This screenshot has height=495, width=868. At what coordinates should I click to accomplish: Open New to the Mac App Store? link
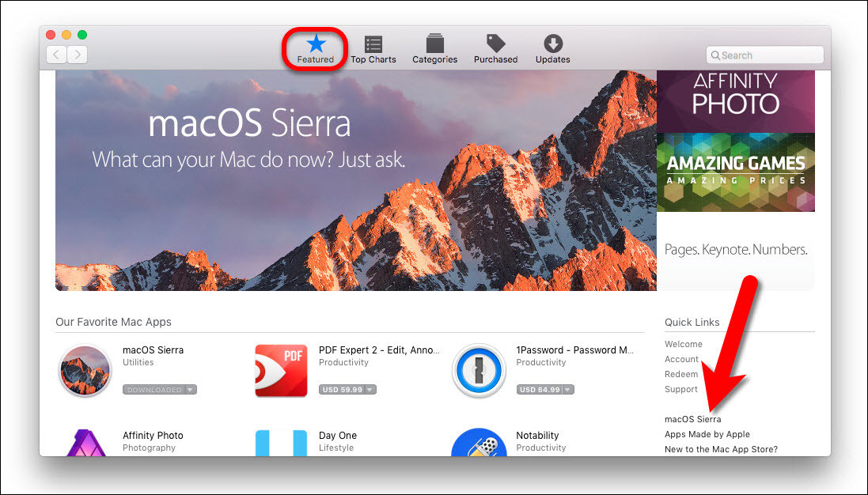[x=721, y=449]
